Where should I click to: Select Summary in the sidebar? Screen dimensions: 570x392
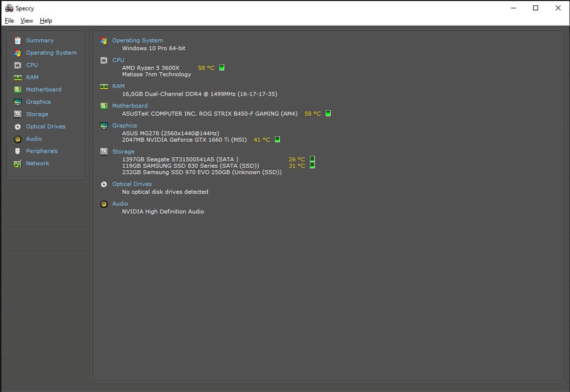pos(40,40)
